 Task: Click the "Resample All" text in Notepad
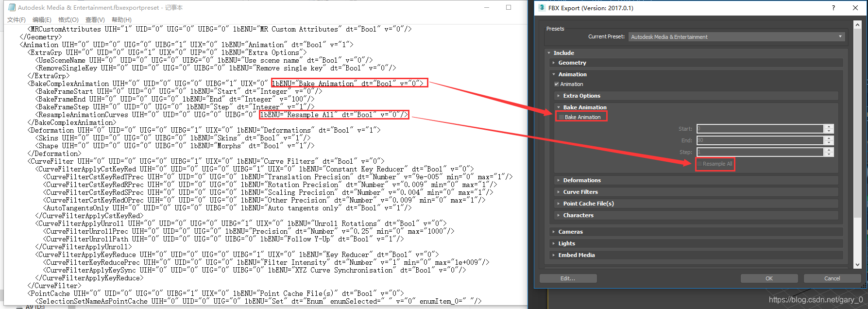pyautogui.click(x=310, y=115)
